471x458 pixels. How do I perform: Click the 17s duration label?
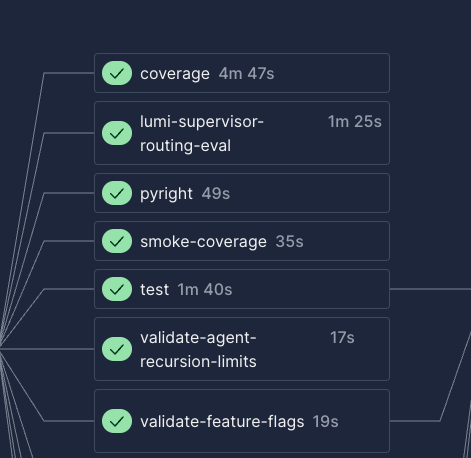tap(342, 338)
